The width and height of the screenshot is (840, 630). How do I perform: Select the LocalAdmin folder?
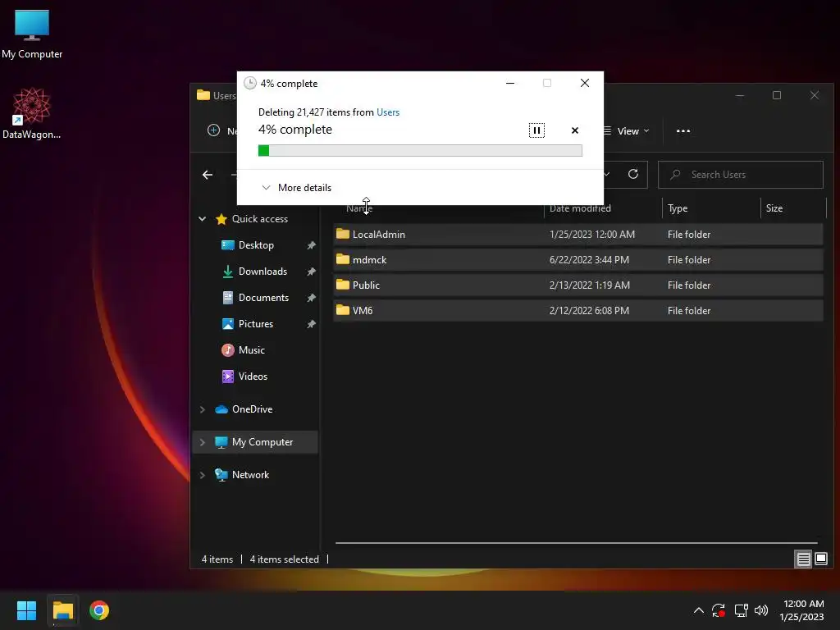pyautogui.click(x=578, y=234)
